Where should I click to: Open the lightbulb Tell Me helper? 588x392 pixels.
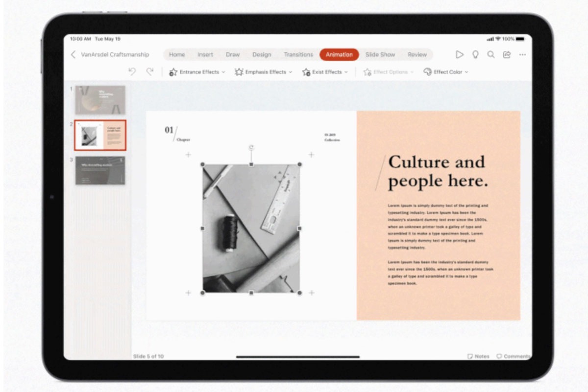pyautogui.click(x=475, y=55)
